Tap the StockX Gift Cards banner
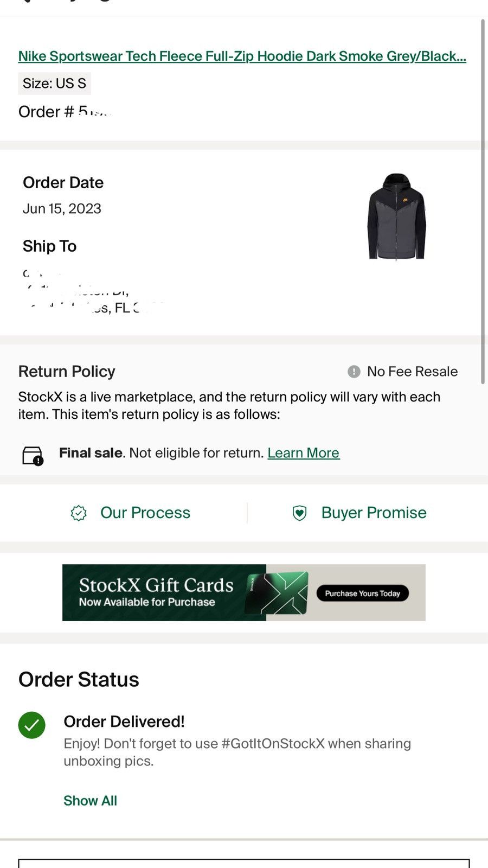This screenshot has height=868, width=488. click(244, 592)
